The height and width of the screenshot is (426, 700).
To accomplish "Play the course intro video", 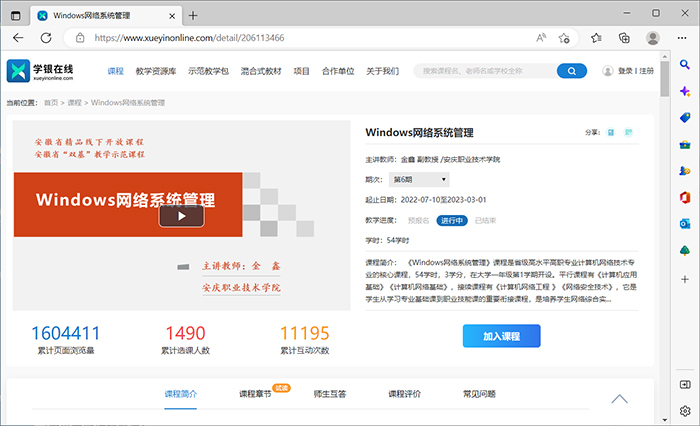I will pyautogui.click(x=181, y=215).
